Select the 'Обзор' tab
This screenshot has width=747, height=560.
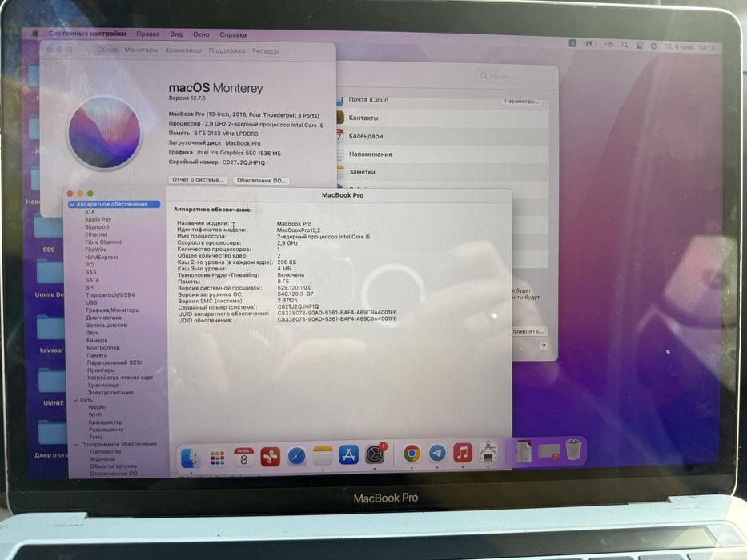(106, 49)
